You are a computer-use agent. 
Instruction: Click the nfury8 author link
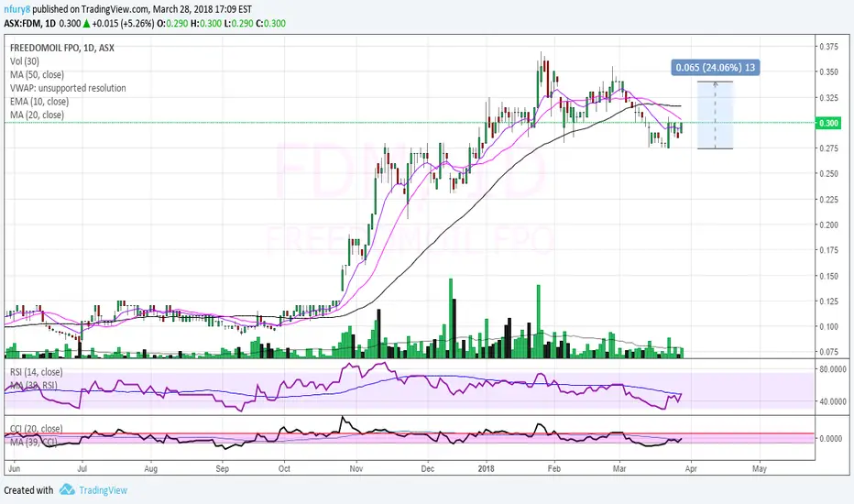point(16,9)
